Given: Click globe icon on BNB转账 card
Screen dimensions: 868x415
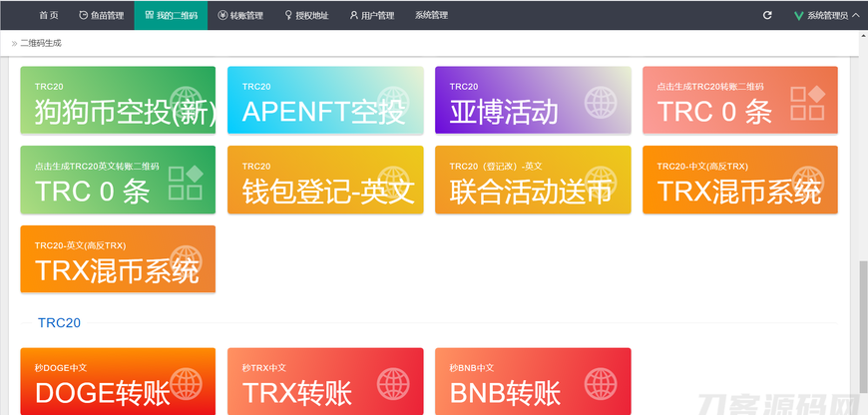Looking at the screenshot, I should click(601, 383).
